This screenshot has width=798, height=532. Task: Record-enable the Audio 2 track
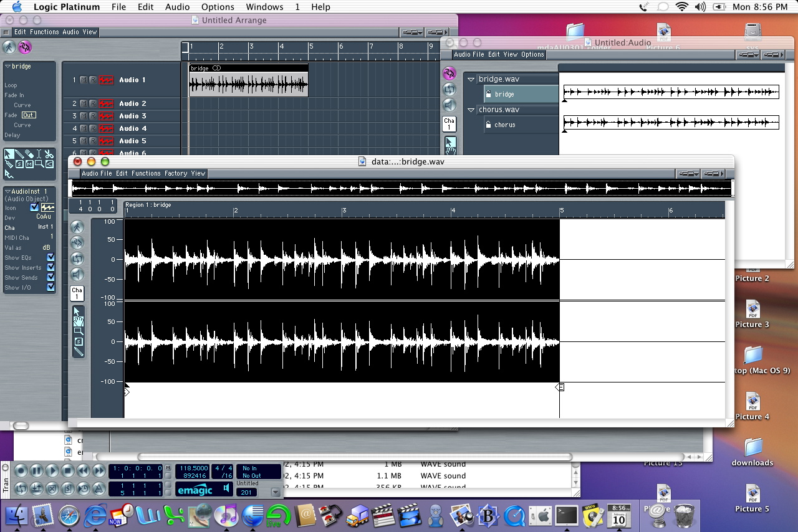coord(93,103)
